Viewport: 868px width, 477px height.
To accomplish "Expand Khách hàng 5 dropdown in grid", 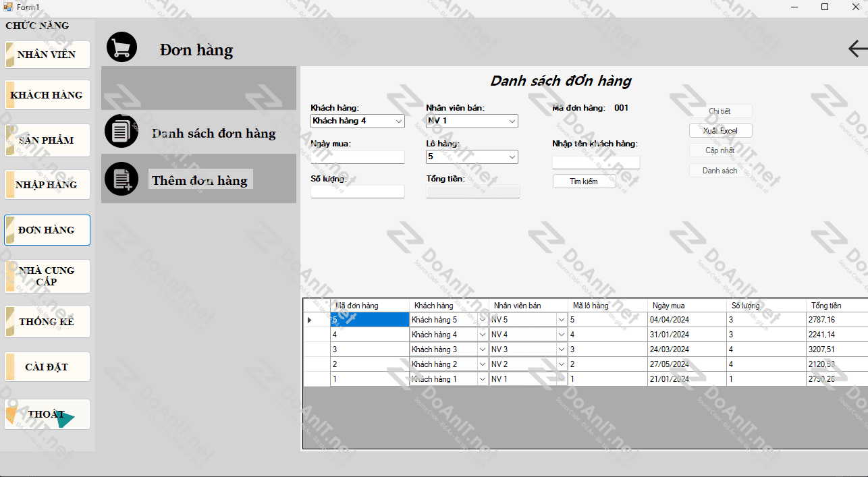I will pos(482,320).
